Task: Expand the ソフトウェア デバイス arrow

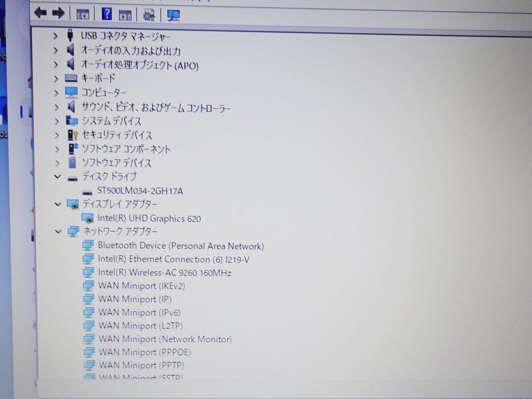Action: (57, 163)
